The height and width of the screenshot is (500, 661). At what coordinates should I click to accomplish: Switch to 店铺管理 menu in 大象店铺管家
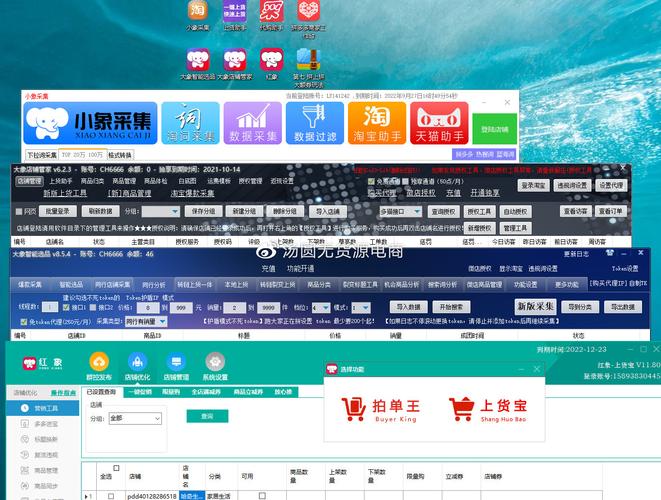point(30,181)
